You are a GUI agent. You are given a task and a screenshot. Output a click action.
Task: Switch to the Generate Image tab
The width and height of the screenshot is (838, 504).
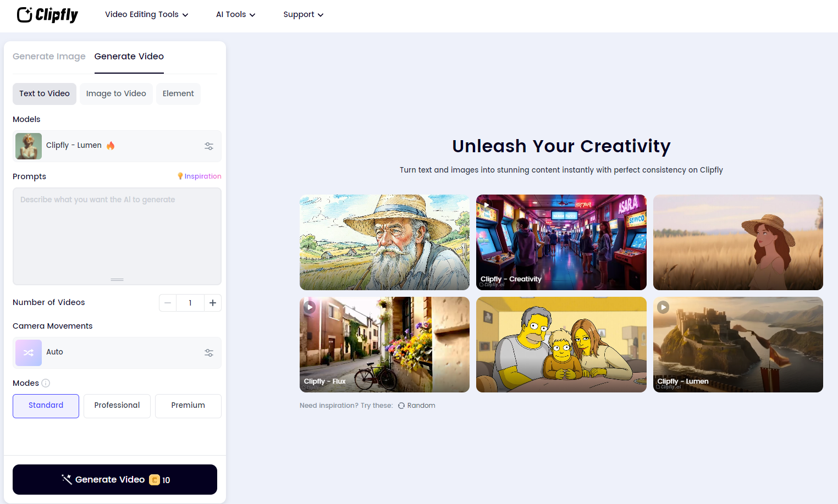49,57
